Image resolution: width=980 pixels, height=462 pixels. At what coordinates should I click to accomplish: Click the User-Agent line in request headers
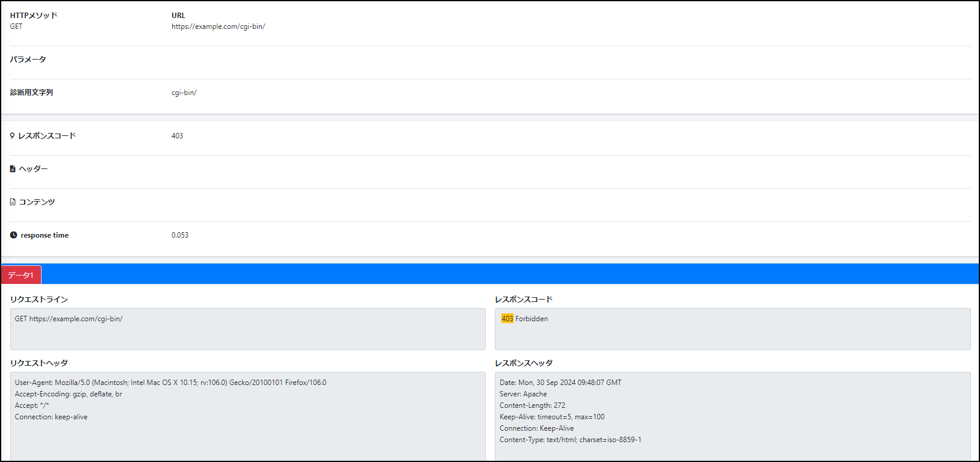pos(170,383)
